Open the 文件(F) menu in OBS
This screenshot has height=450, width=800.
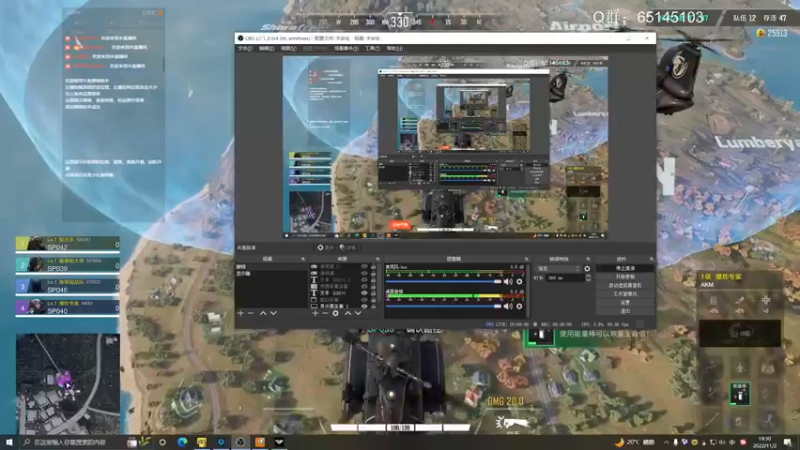point(245,48)
